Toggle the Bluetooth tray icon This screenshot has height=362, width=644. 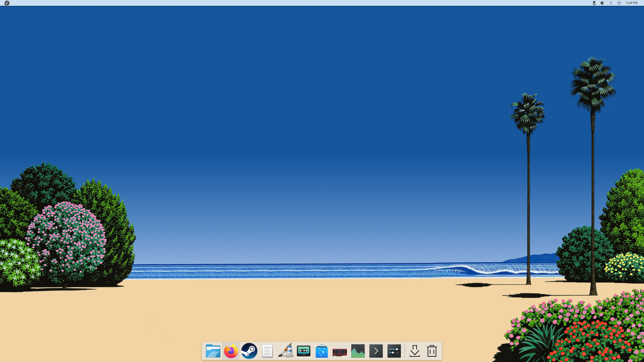(x=611, y=3)
